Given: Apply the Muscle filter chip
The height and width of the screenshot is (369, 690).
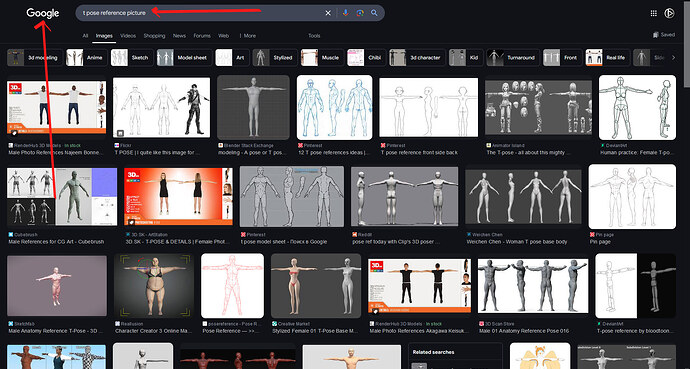Looking at the screenshot, I should pos(322,58).
